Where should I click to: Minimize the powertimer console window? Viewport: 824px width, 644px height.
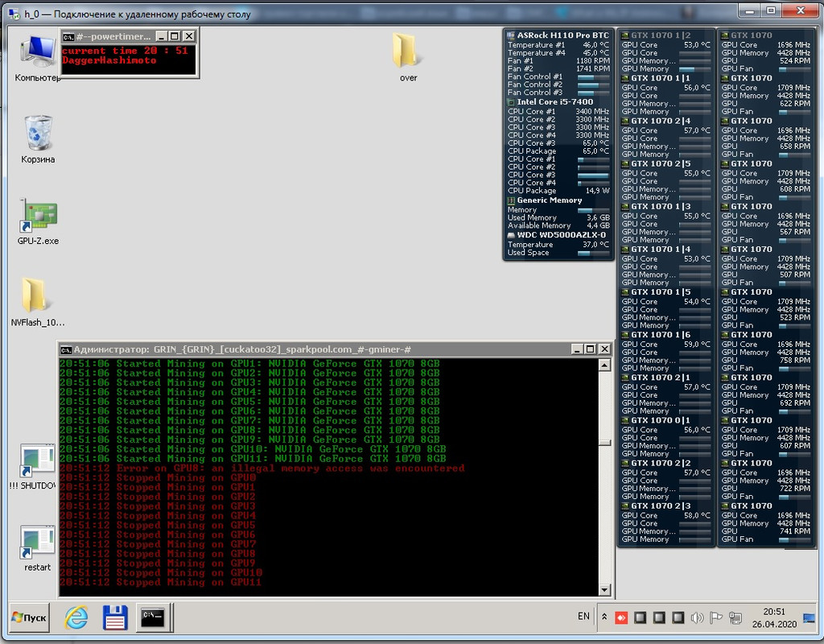tap(162, 36)
